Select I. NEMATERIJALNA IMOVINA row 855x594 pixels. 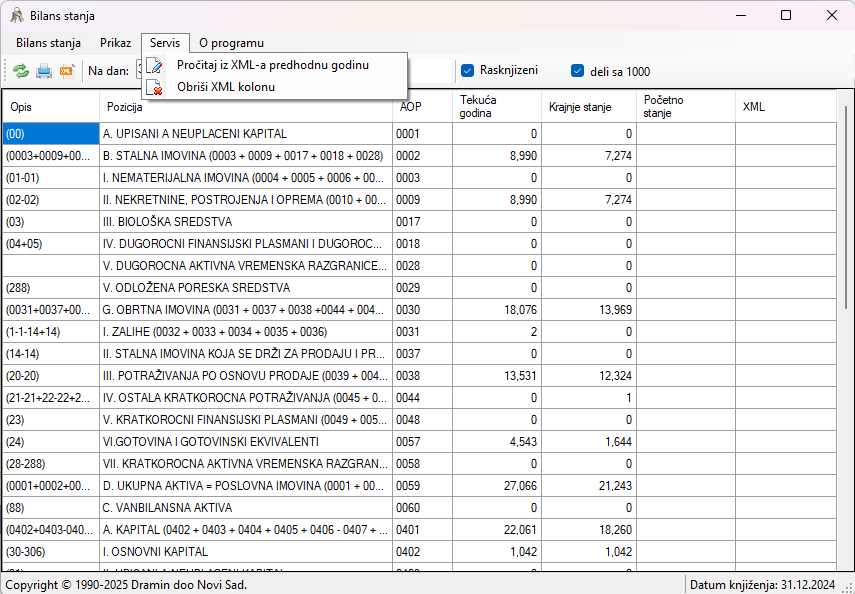(x=419, y=178)
